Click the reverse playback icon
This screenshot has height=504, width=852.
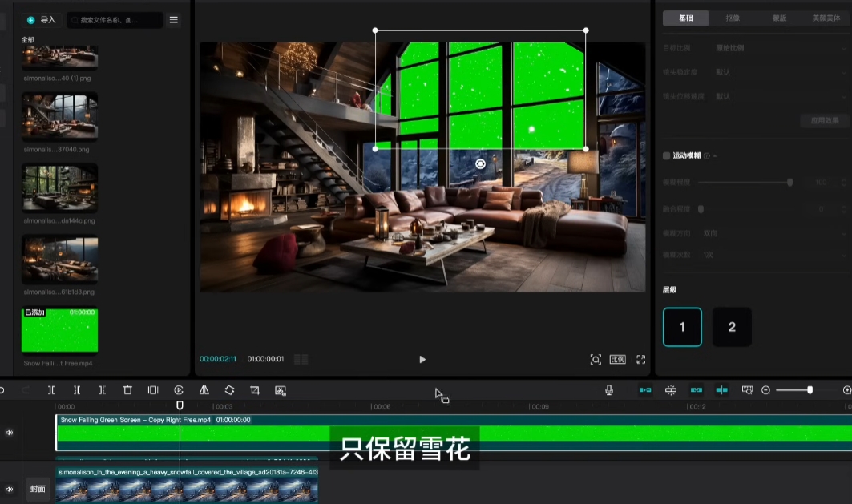pos(179,390)
